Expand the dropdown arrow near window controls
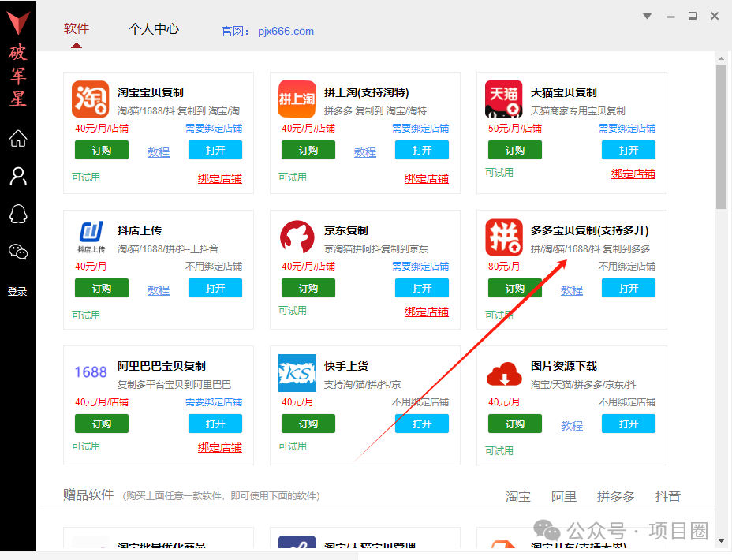The height and width of the screenshot is (560, 732). (x=646, y=16)
